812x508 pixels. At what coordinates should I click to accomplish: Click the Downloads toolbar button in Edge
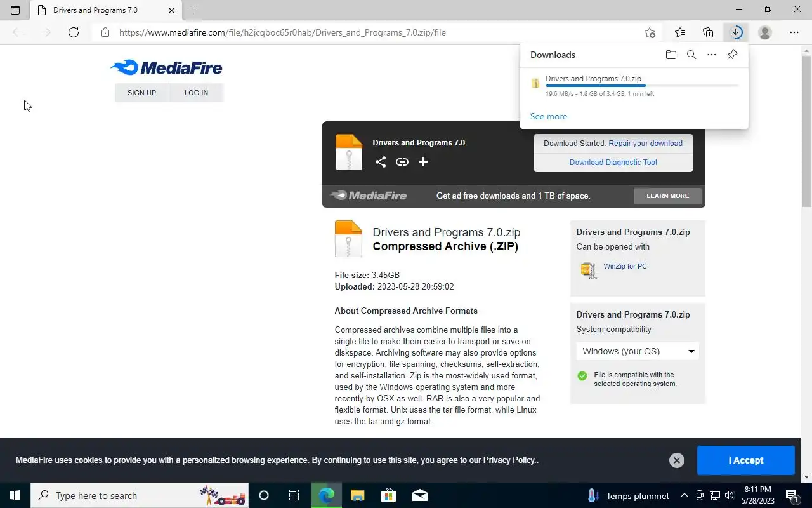(736, 32)
